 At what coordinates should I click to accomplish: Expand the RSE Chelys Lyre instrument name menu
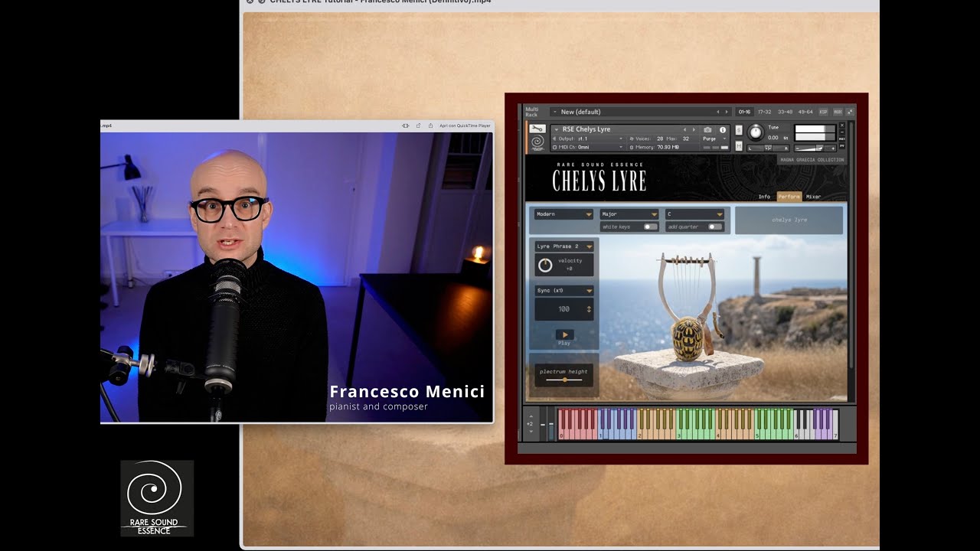click(x=557, y=129)
